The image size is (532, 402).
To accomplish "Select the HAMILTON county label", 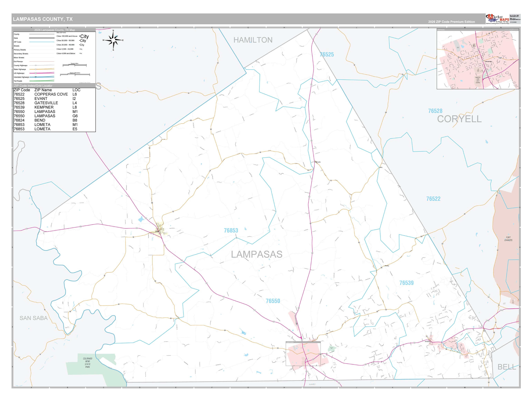I will 253,40.
